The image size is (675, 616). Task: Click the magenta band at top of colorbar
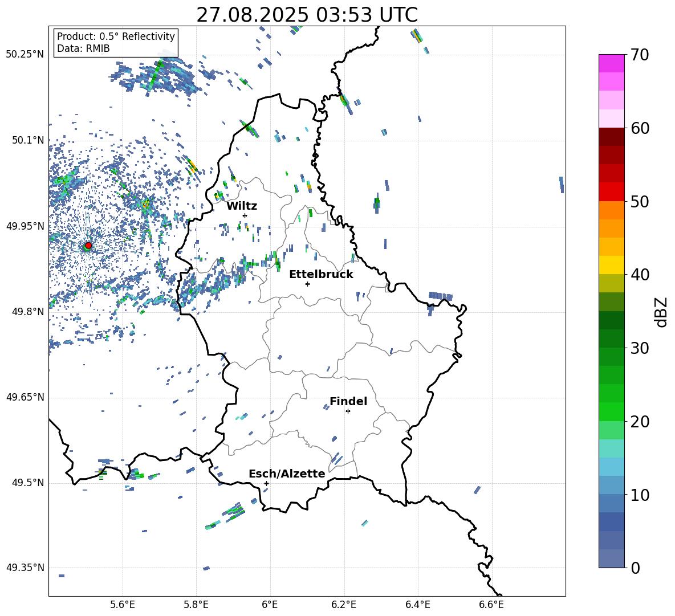point(611,64)
